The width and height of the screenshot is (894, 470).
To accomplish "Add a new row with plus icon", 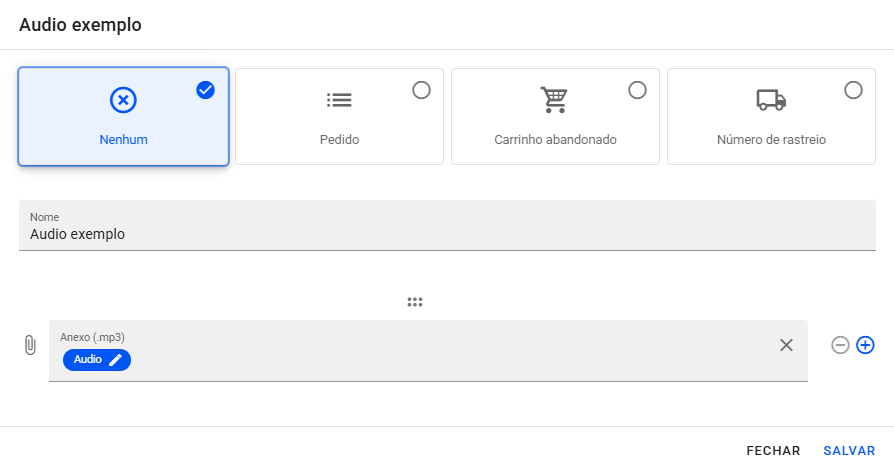I will [866, 345].
